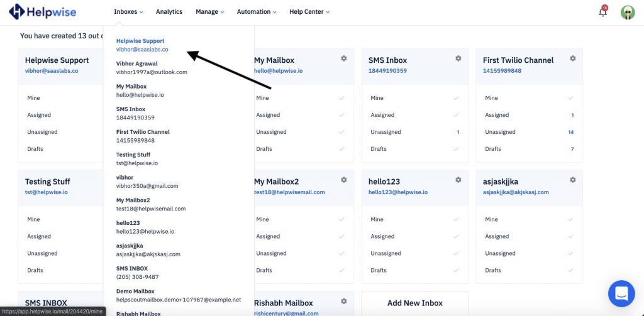Open Assigned in First Twilio Channel card
Image resolution: width=644 pixels, height=316 pixels.
coord(530,115)
